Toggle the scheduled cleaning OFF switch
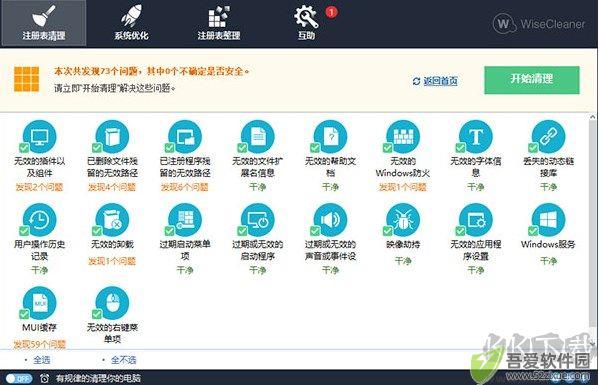 19,379
